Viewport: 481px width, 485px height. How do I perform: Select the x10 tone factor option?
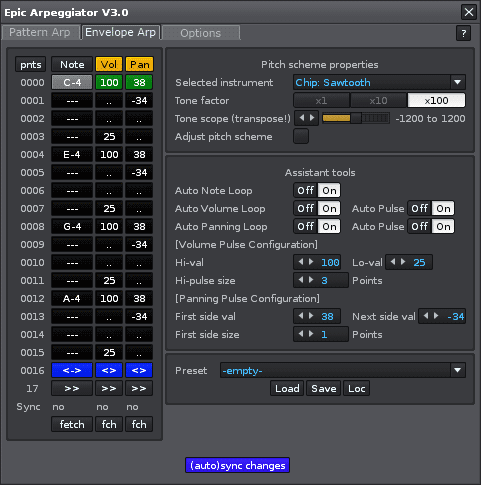pyautogui.click(x=379, y=100)
